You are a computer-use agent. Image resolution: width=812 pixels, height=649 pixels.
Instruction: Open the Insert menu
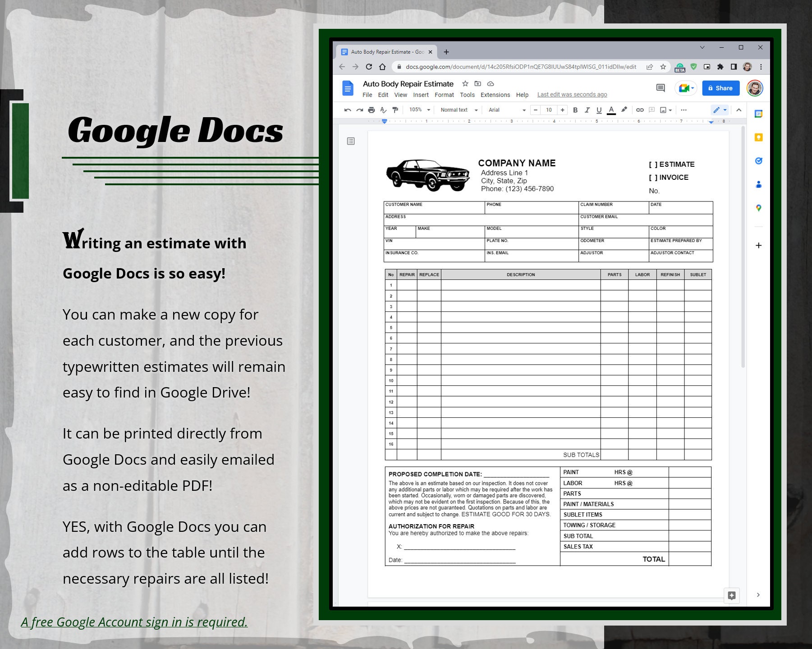coord(421,95)
